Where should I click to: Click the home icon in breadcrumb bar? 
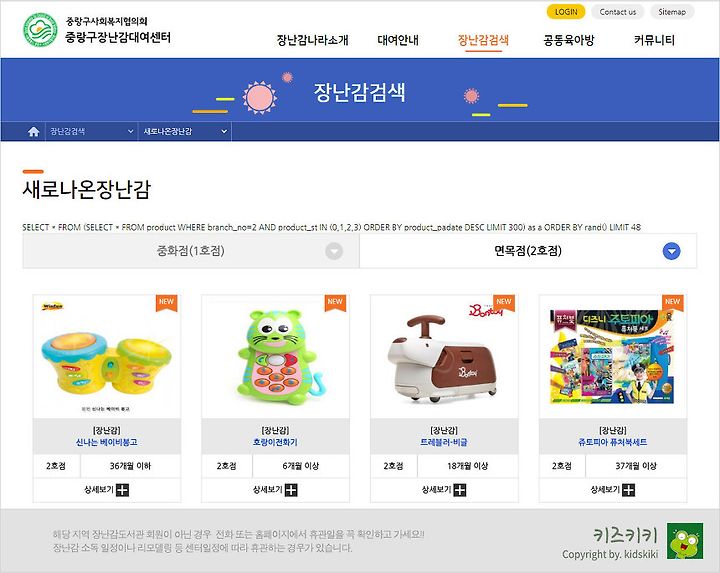point(34,132)
